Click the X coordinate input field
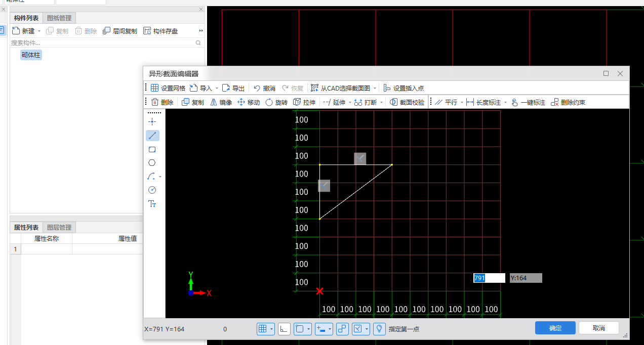This screenshot has width=644, height=345. 489,278
